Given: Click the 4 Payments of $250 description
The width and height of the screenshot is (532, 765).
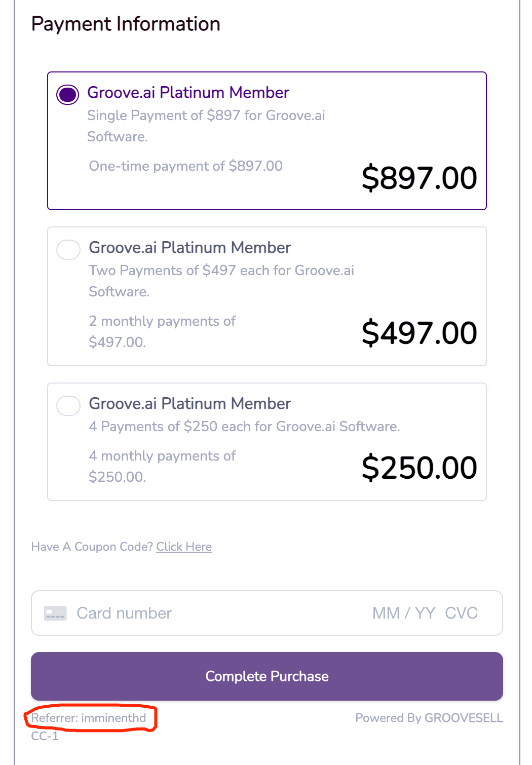Looking at the screenshot, I should pos(244,427).
